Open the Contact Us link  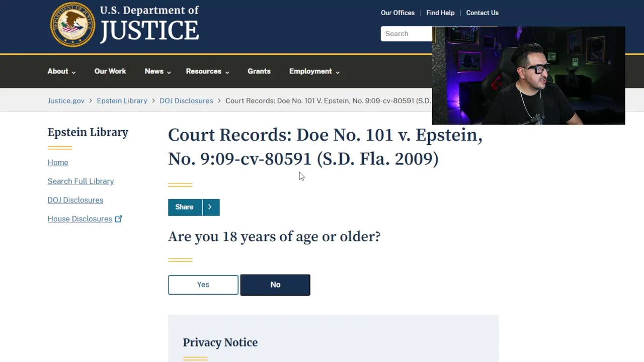click(482, 13)
